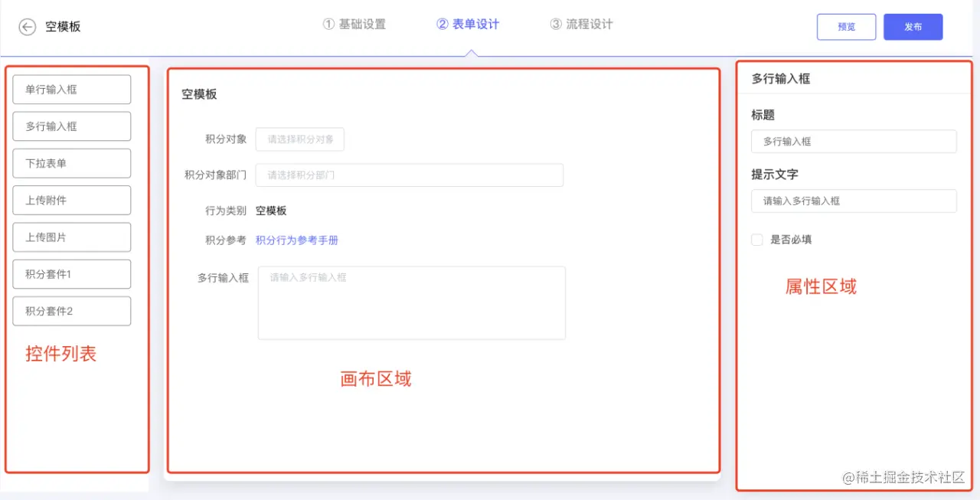Open the 积分行为参考手册 link

tap(297, 240)
